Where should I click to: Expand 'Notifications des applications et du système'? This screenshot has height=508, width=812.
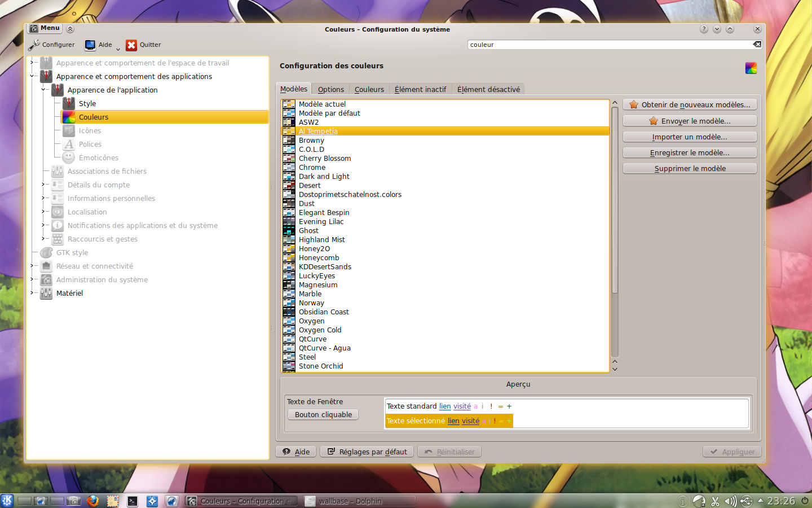(x=43, y=225)
